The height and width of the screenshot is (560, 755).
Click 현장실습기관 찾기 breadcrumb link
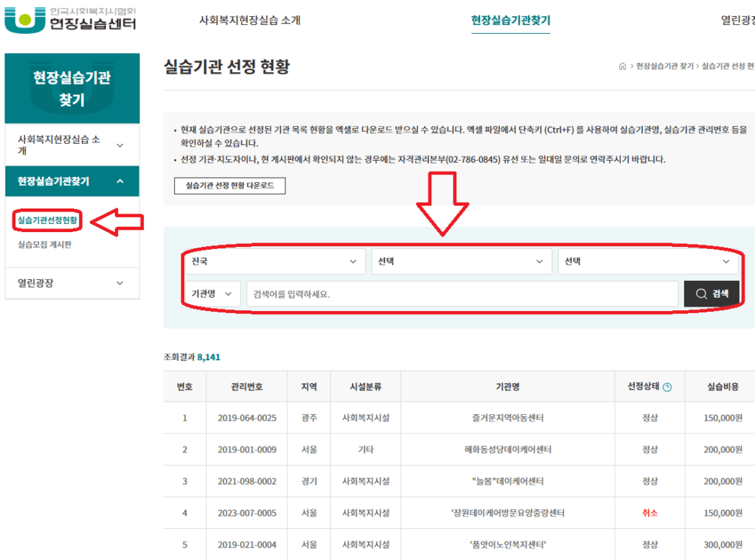click(664, 66)
